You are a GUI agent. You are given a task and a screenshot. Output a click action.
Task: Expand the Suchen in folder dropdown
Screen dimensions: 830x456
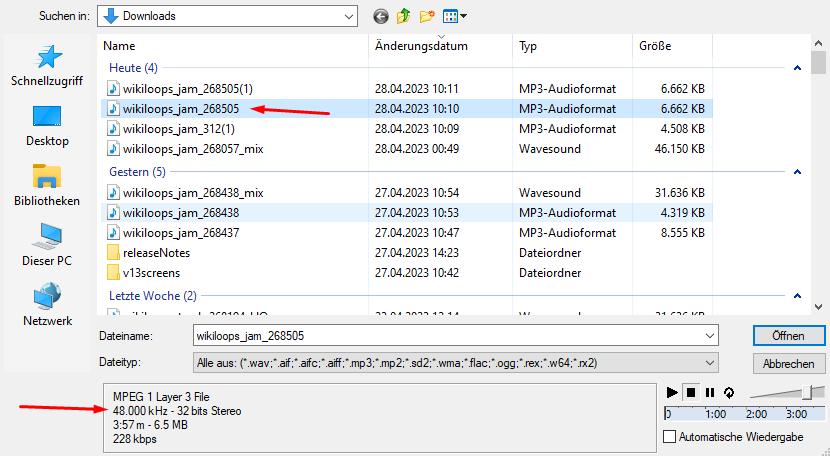(348, 16)
